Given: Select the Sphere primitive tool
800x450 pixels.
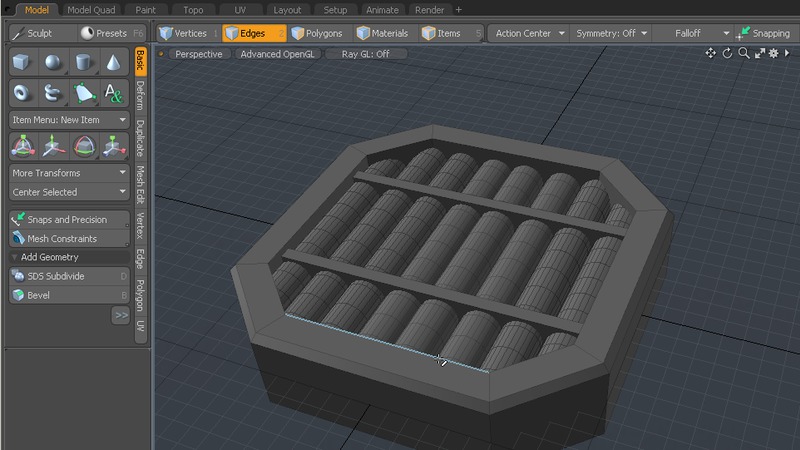Looking at the screenshot, I should 53,62.
